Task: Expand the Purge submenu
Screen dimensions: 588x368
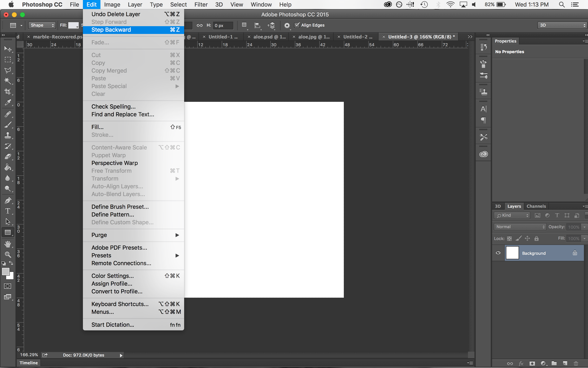Action: pos(133,235)
